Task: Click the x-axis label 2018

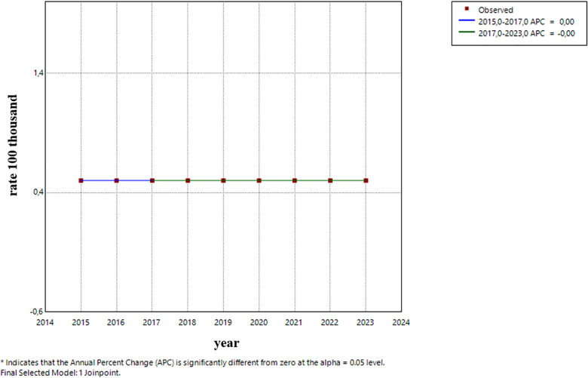Action: [187, 322]
